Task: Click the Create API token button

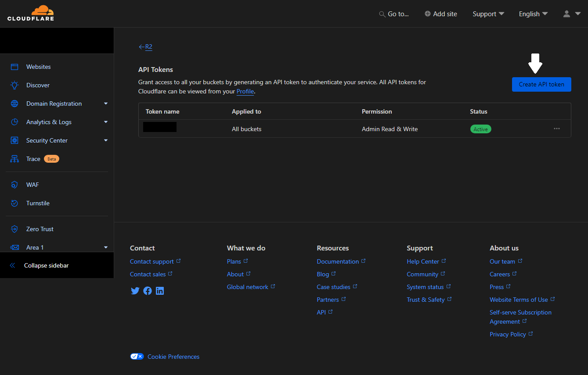Action: click(541, 84)
